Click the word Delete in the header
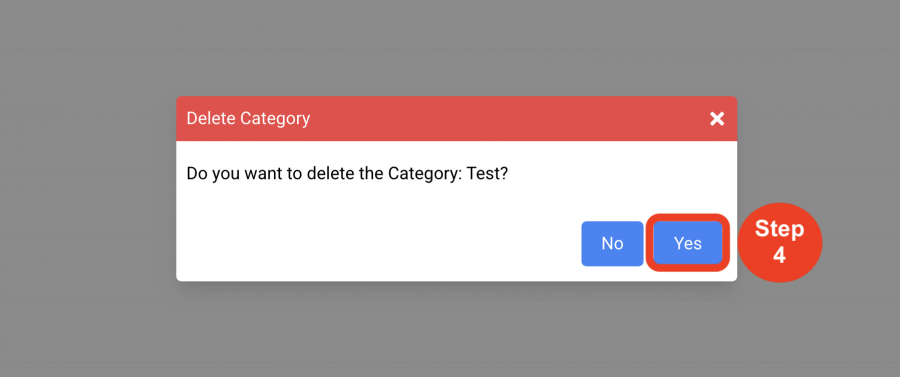This screenshot has height=377, width=900. (211, 119)
